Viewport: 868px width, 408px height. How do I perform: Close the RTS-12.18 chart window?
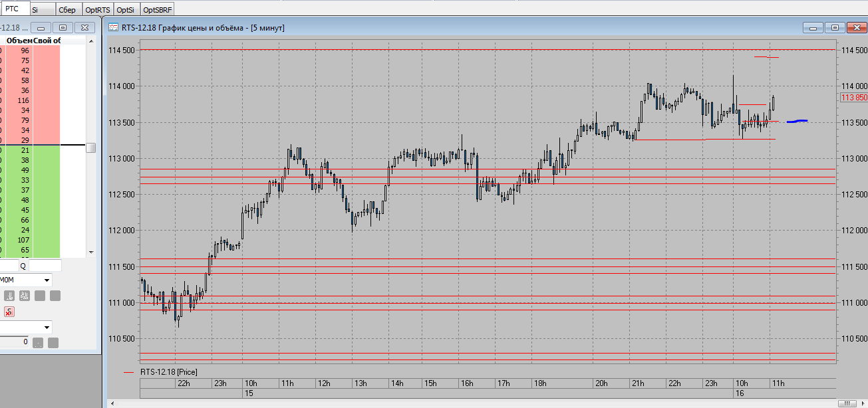point(857,28)
